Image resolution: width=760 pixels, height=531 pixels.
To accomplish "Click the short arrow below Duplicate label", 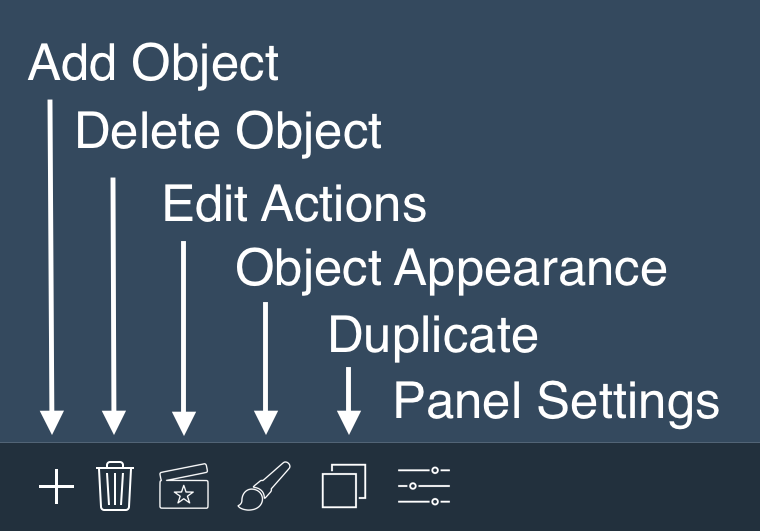I will [x=349, y=401].
